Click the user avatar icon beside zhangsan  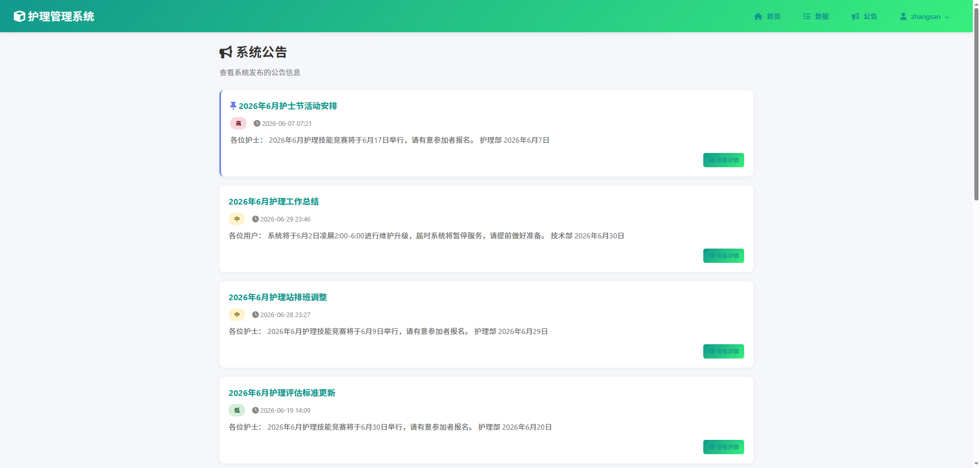[903, 16]
